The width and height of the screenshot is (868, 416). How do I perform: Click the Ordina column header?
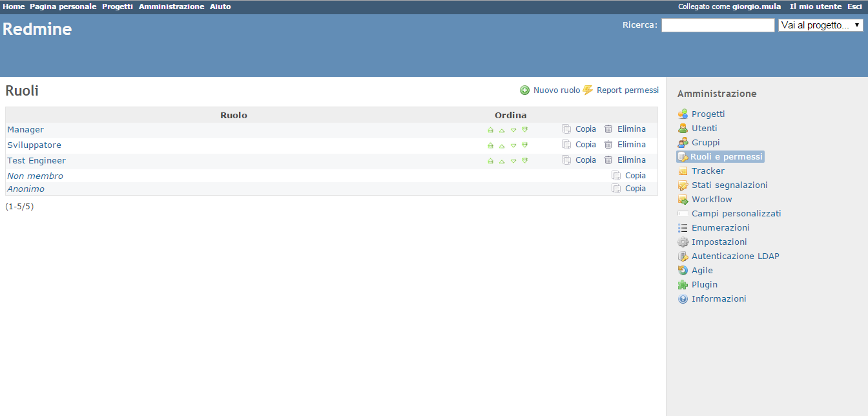tap(511, 116)
